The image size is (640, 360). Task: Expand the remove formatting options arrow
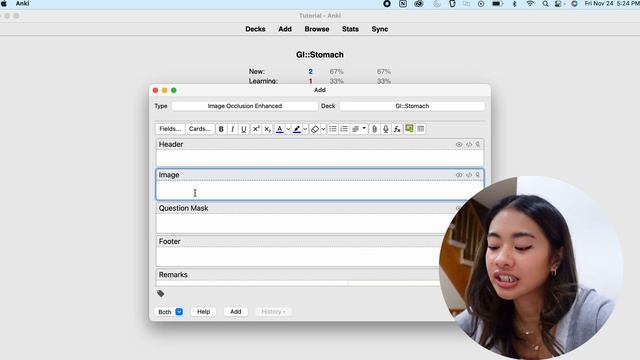(x=323, y=129)
